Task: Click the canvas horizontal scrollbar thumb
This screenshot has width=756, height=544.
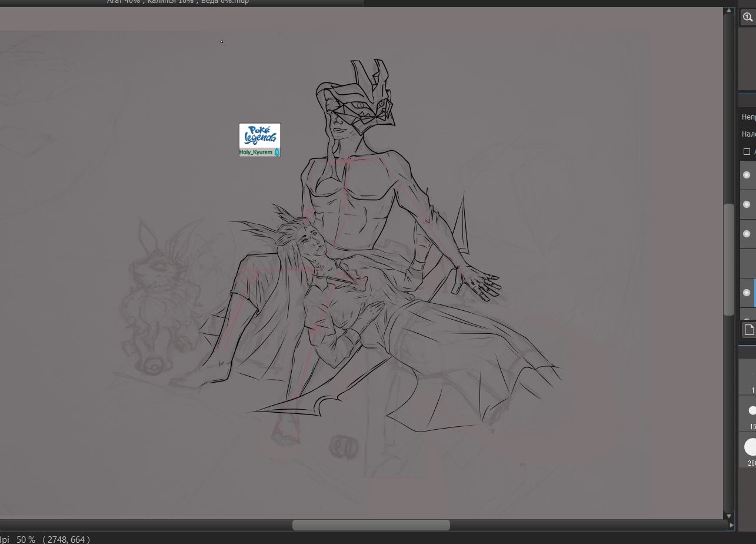Action: point(371,525)
